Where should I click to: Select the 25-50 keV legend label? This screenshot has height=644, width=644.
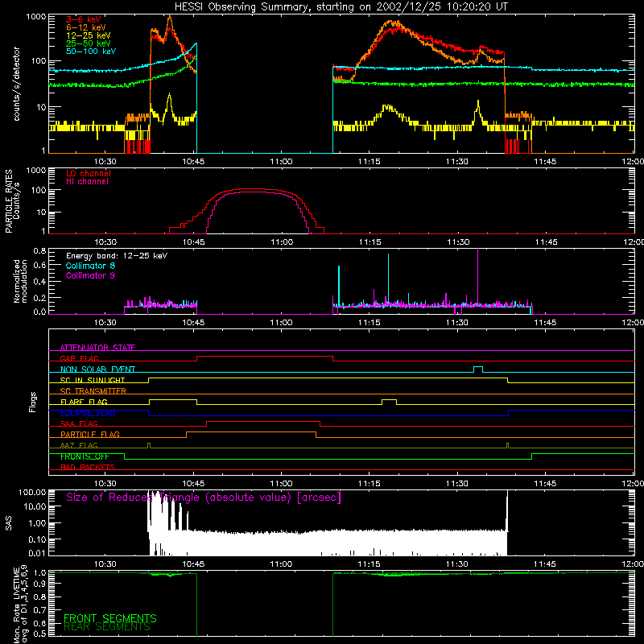coord(89,43)
